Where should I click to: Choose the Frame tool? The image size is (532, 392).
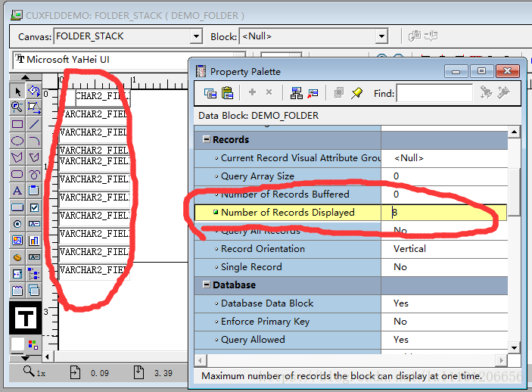[x=34, y=191]
